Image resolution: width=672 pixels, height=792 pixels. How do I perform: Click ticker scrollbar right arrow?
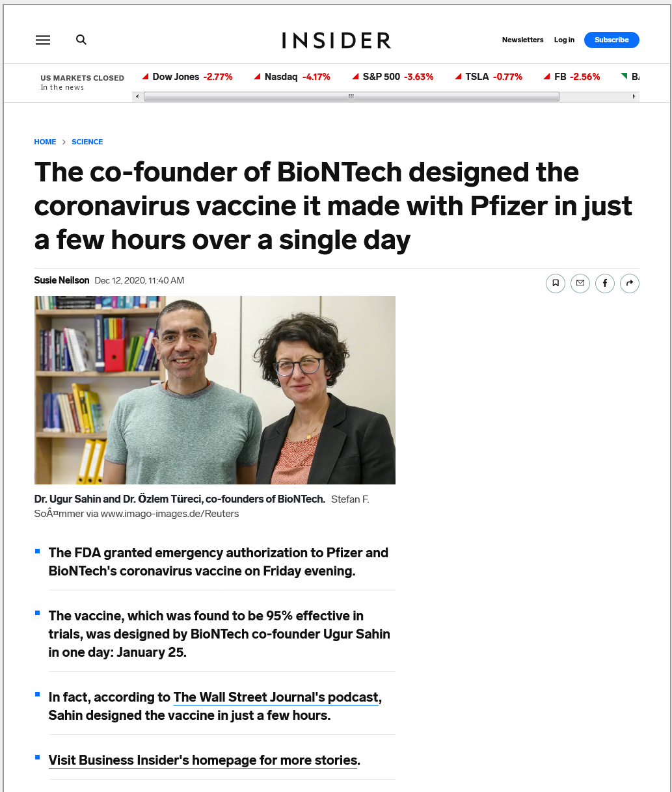pos(634,97)
